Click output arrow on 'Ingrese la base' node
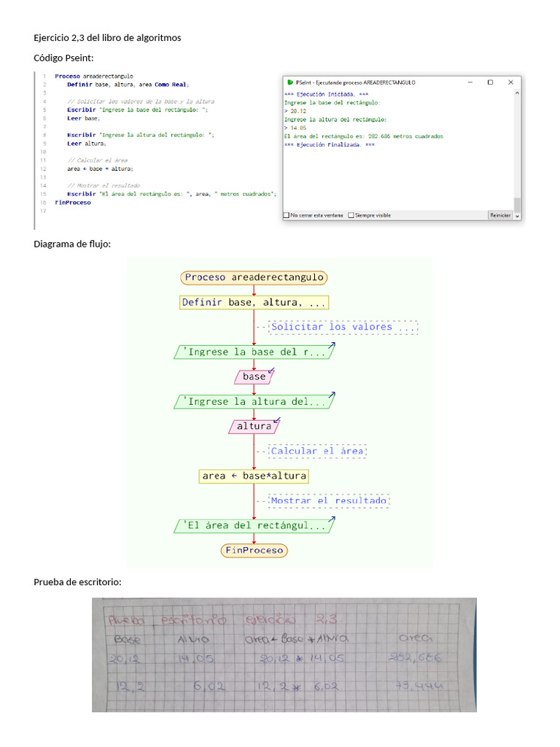The image size is (560, 747). (331, 347)
